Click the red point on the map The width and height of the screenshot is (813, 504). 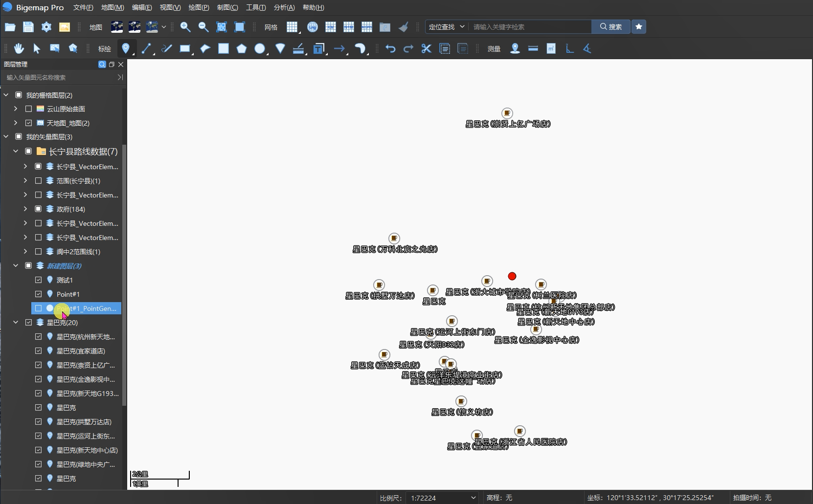(x=512, y=276)
